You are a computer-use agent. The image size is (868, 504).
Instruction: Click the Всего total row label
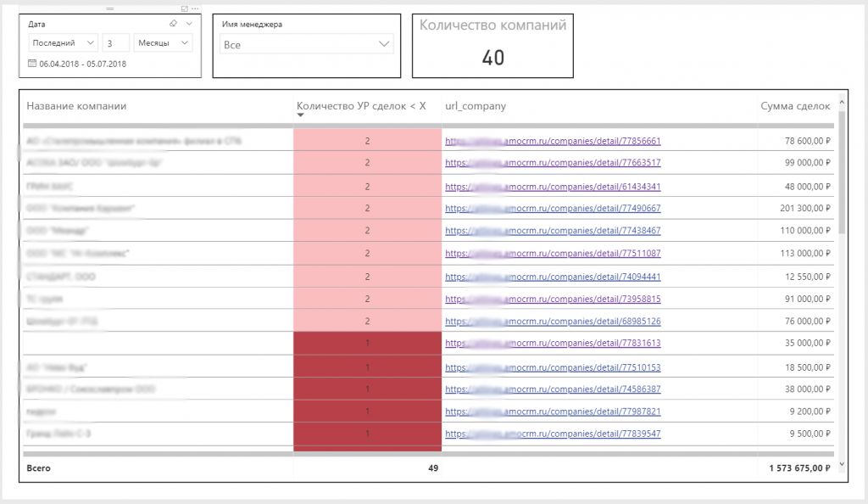38,468
